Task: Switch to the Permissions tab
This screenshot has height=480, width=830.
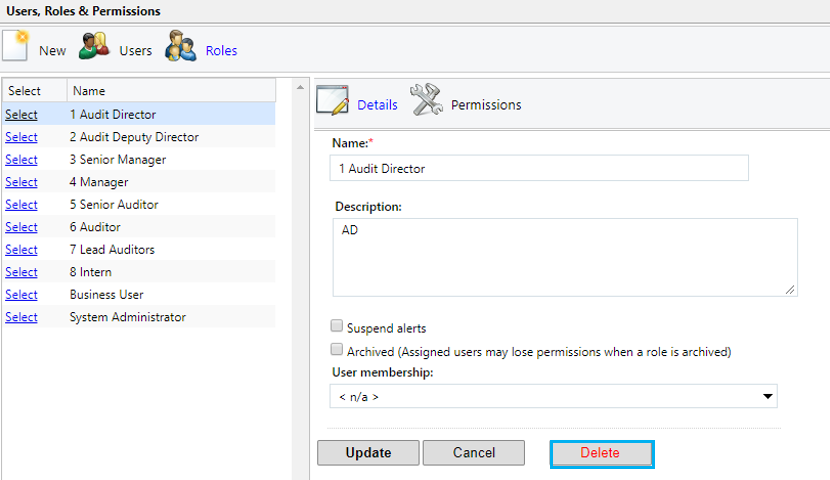Action: pyautogui.click(x=486, y=105)
